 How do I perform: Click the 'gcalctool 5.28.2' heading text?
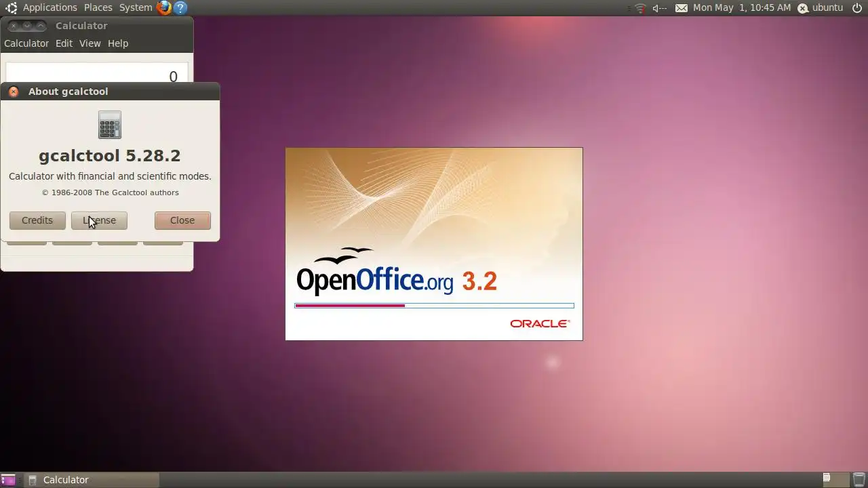point(110,156)
